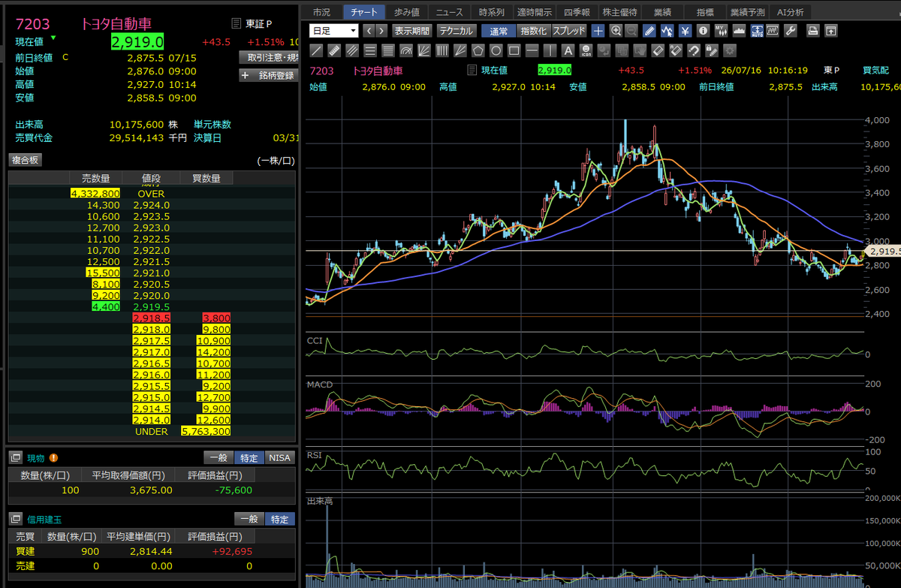Open the 日足 timeframe dropdown
The height and width of the screenshot is (588, 901).
pos(334,31)
